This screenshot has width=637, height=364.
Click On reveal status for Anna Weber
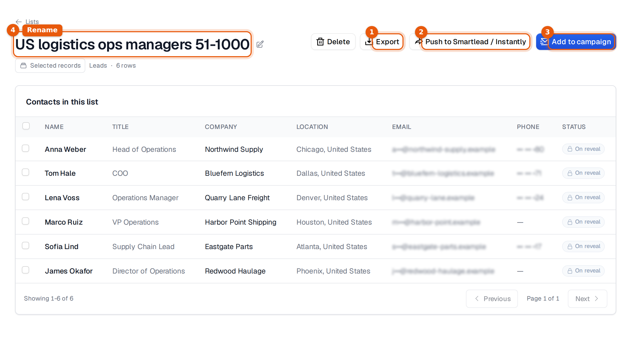click(583, 149)
